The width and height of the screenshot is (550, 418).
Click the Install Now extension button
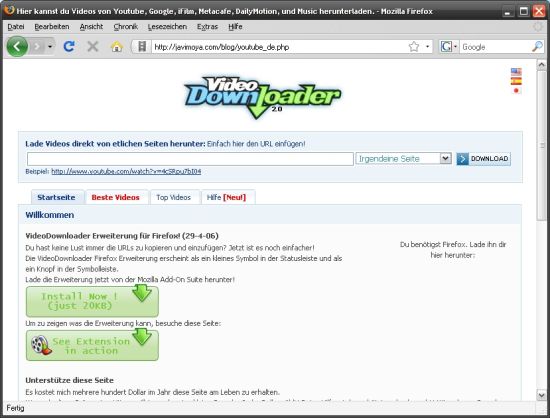click(x=92, y=301)
